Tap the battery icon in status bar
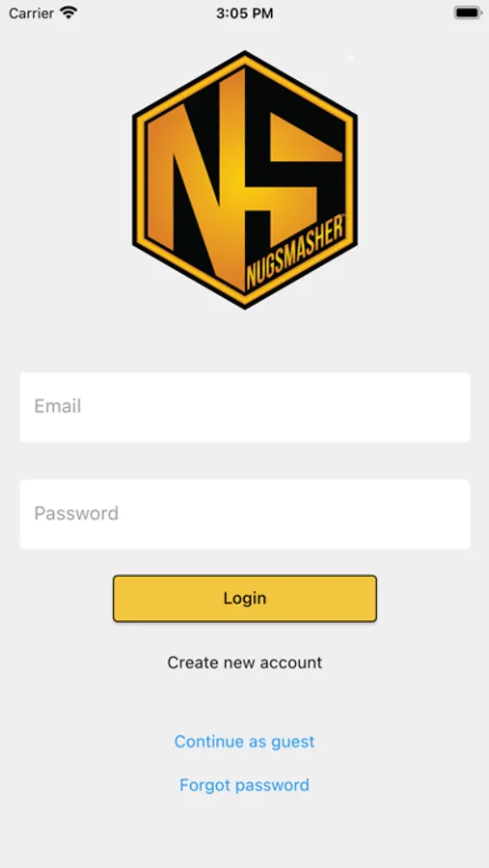 [468, 13]
